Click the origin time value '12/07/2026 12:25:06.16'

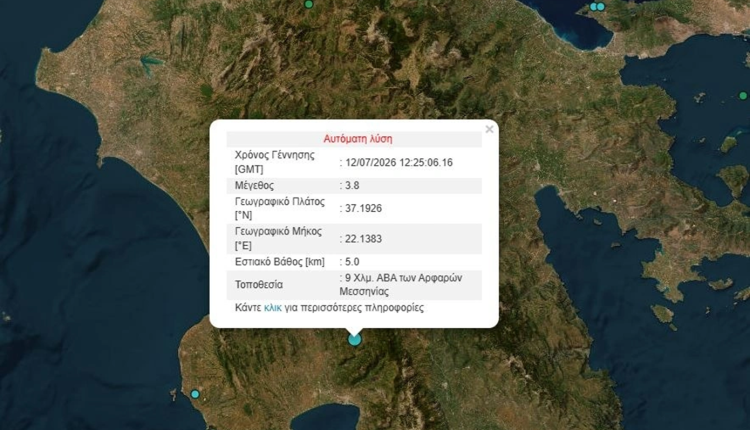coord(399,163)
